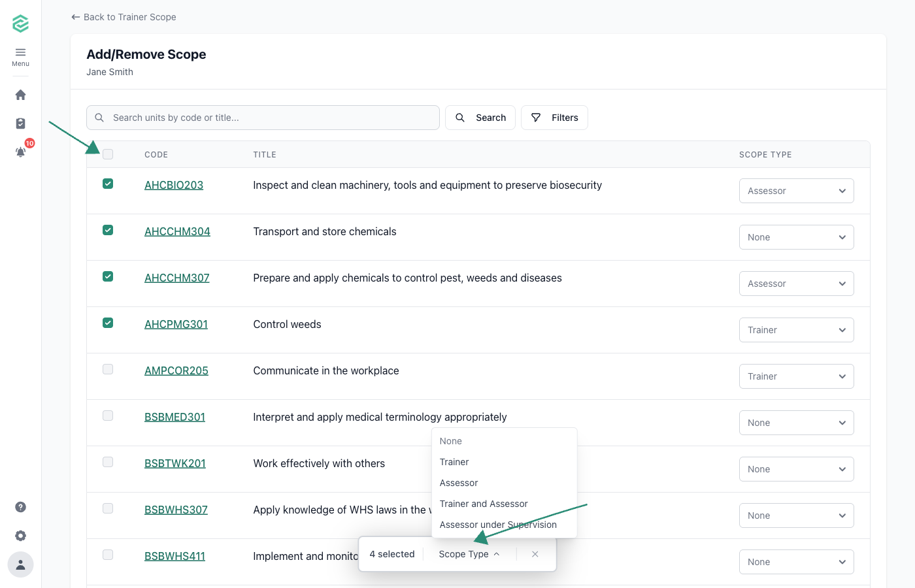
Task: Open scope type dropdown for BSBWHS307
Action: [x=796, y=515]
